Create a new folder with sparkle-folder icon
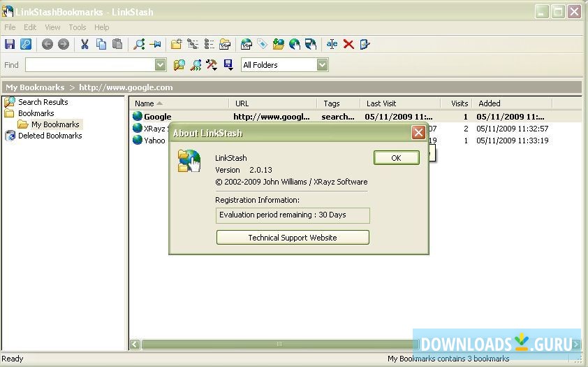Screen dimensions: 588x367 point(176,44)
